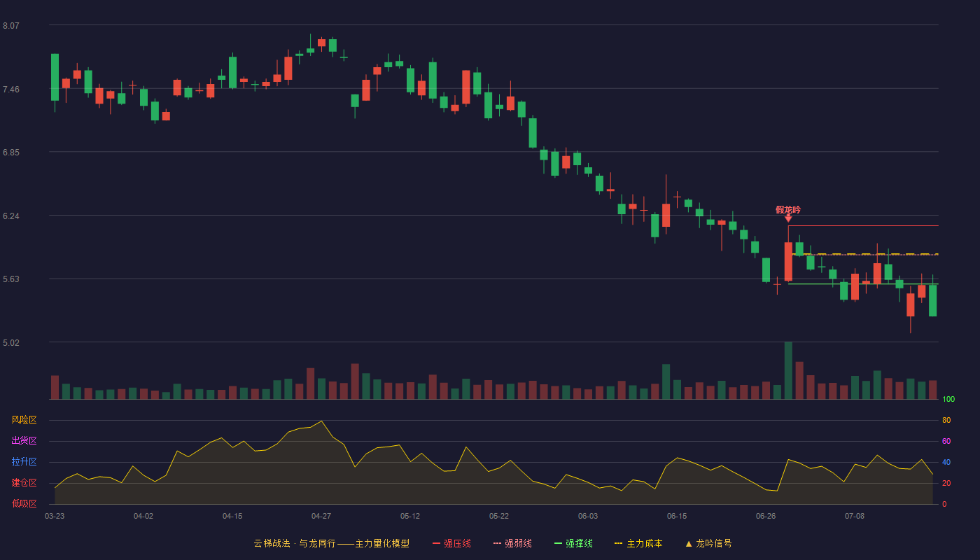Click the 06-26 date axis label

tap(766, 516)
